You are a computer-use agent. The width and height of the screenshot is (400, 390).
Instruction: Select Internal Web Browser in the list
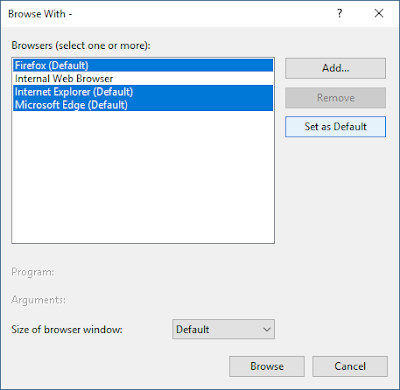tap(143, 79)
